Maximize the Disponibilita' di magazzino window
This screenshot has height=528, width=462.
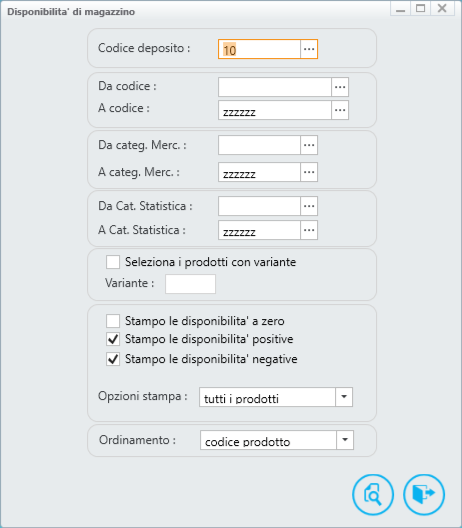tap(420, 8)
